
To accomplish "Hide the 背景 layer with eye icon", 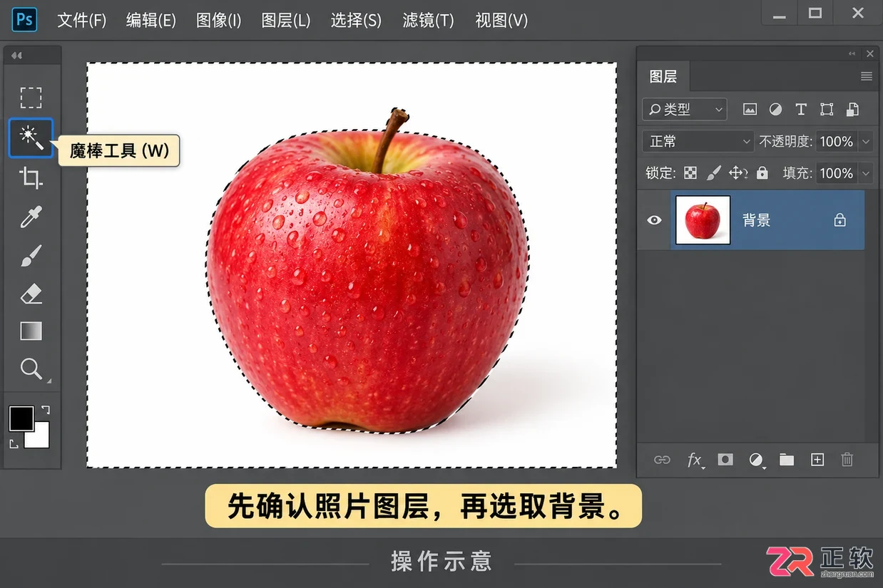I will (654, 220).
